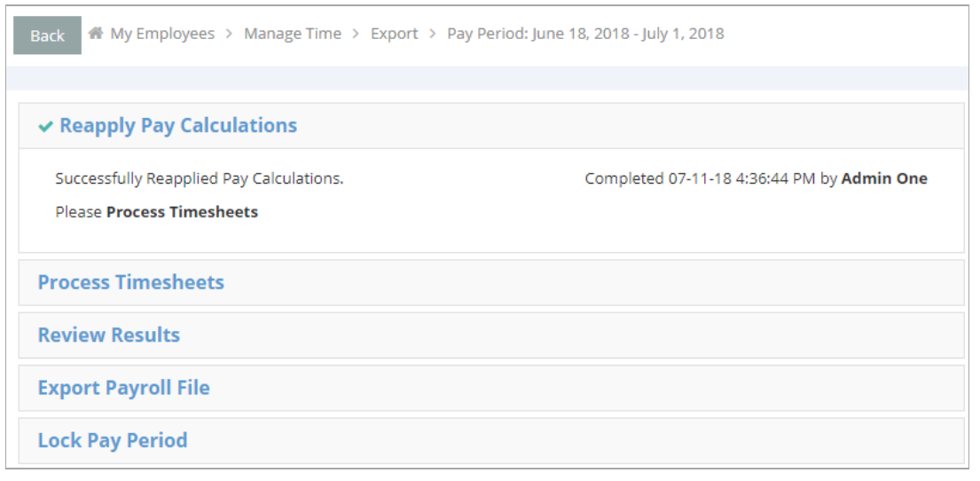Click the chevron after Export breadcrumb
The height and width of the screenshot is (481, 980).
[x=433, y=34]
